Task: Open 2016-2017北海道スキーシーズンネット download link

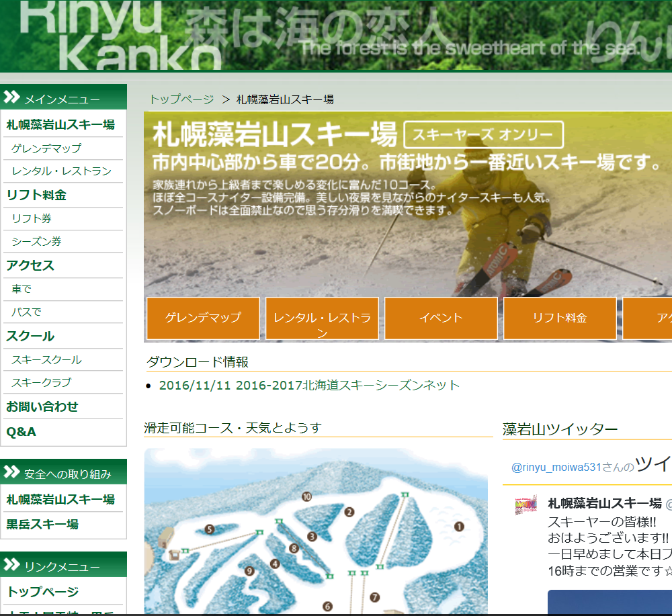Action: [x=309, y=385]
